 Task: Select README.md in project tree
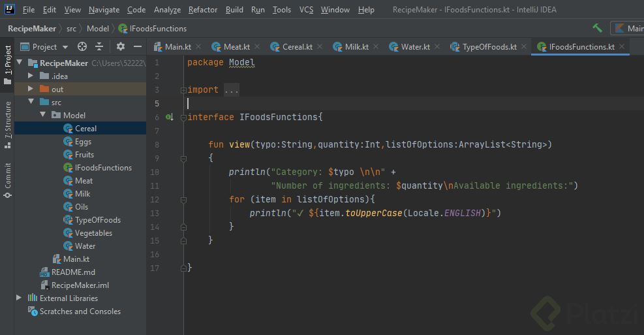point(67,272)
